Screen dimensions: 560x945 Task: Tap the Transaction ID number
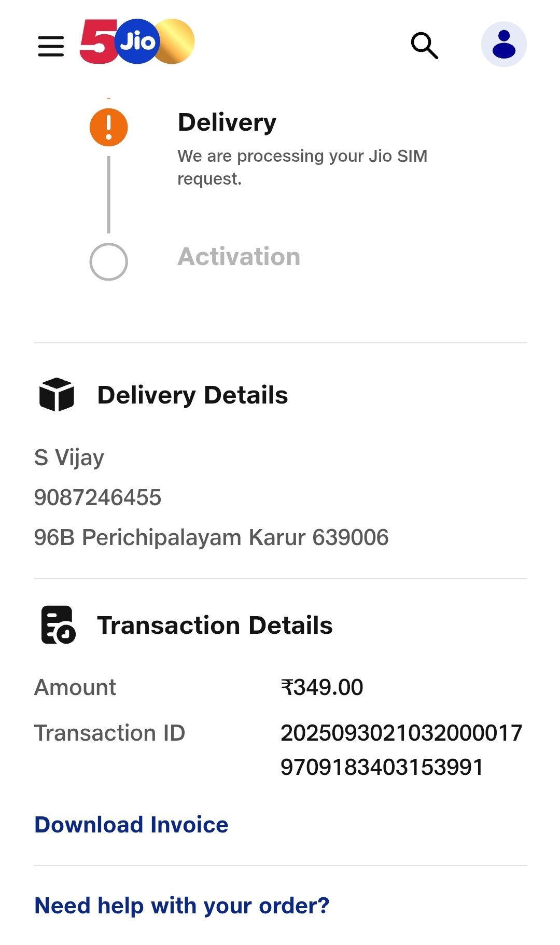[x=401, y=750]
